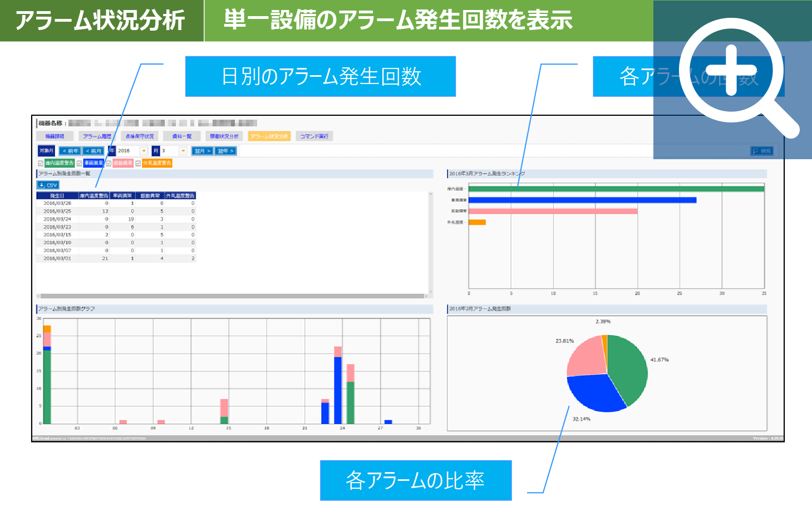Click the 対象月 label button
Image resolution: width=812 pixels, height=511 pixels.
(x=47, y=151)
